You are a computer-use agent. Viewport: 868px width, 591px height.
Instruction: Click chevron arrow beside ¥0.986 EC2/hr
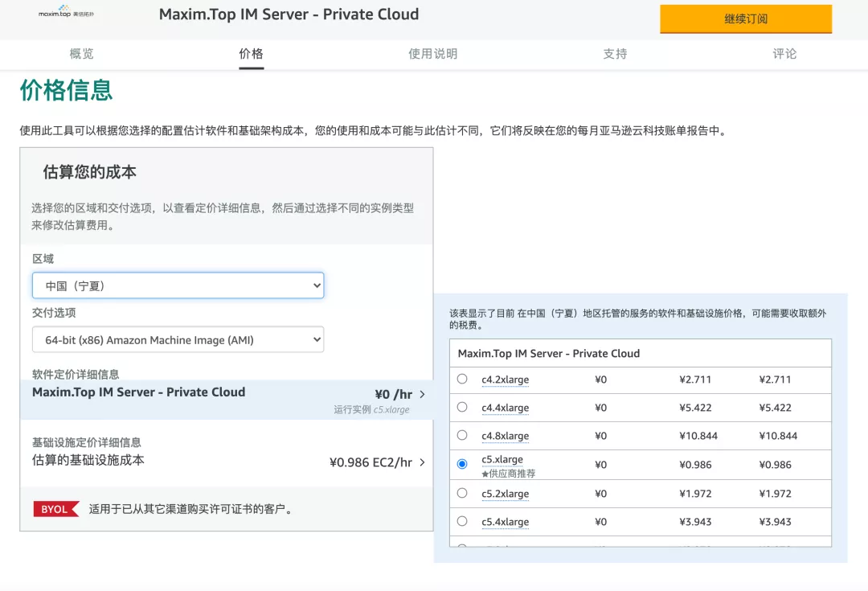coord(423,462)
